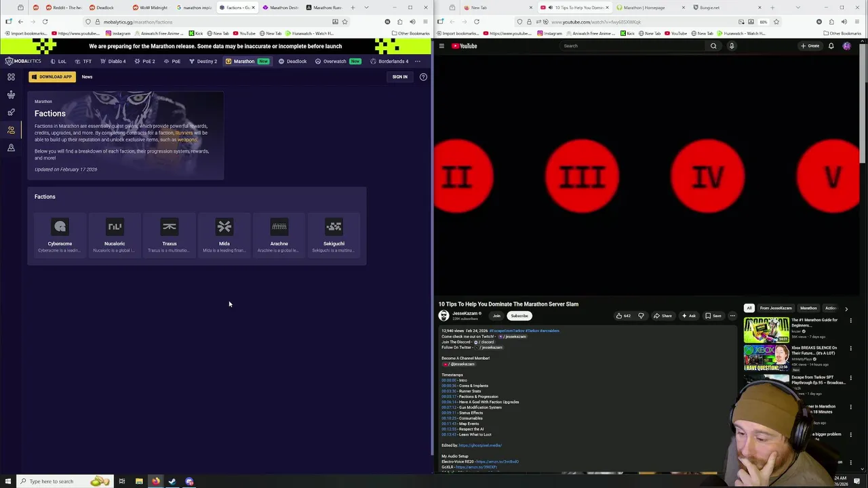The height and width of the screenshot is (488, 868).
Task: Open YouTube account avatar menu
Action: click(846, 46)
